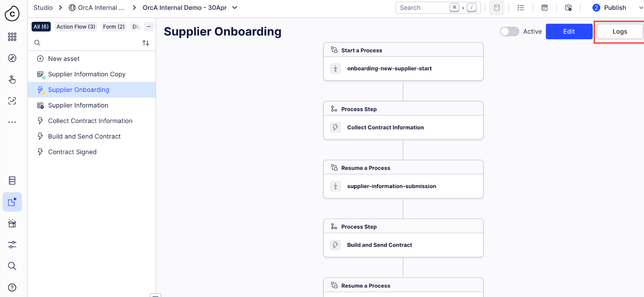Image resolution: width=644 pixels, height=297 pixels.
Task: Click the Edit button
Action: (569, 31)
